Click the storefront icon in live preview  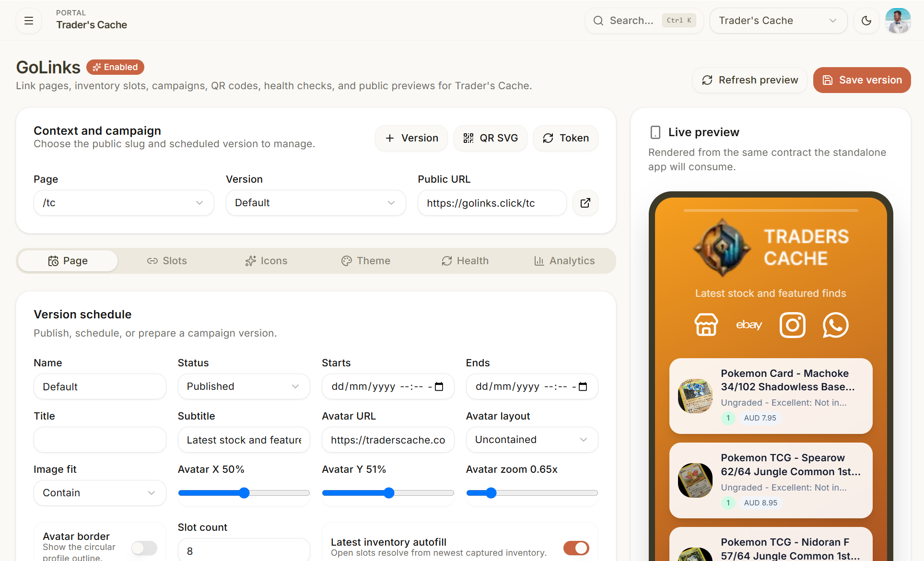706,325
